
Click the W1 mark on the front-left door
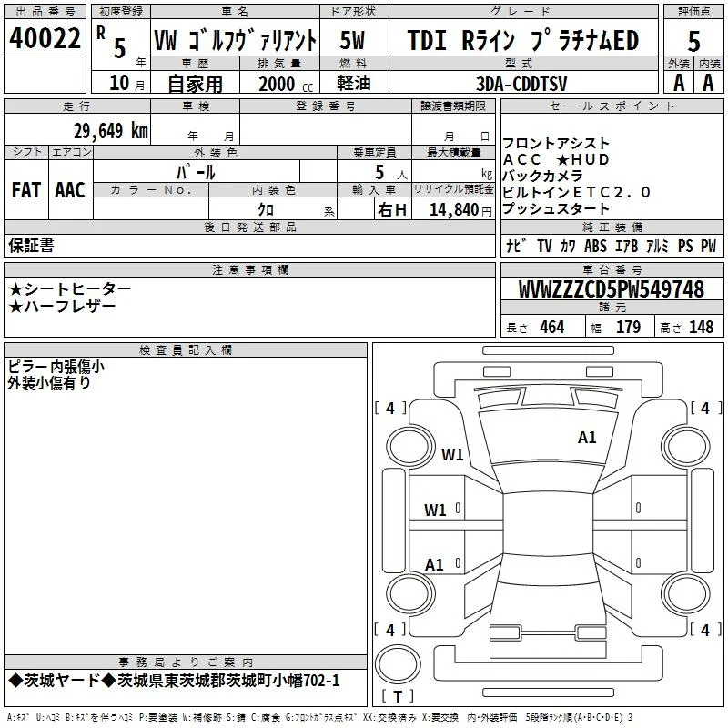pyautogui.click(x=435, y=510)
